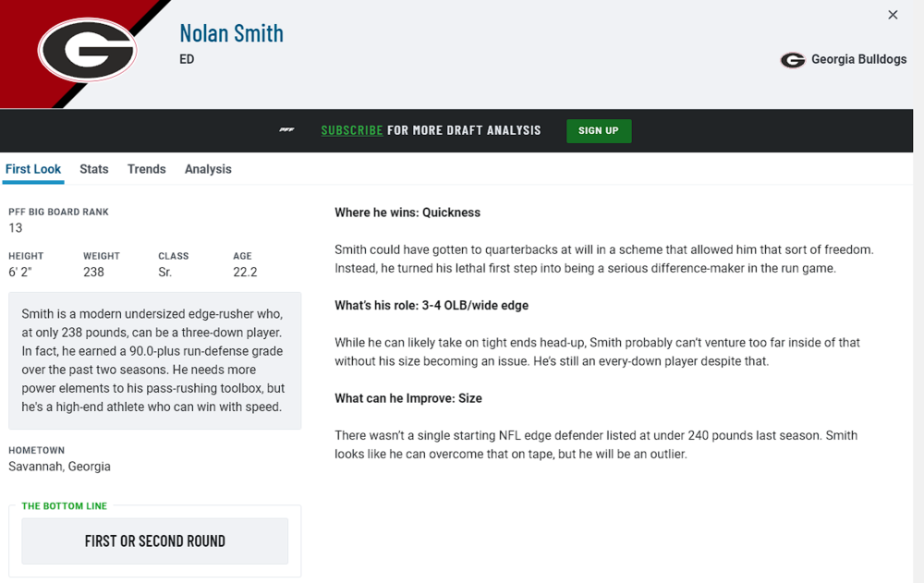
Task: Click the First or Second Round box
Action: point(155,541)
